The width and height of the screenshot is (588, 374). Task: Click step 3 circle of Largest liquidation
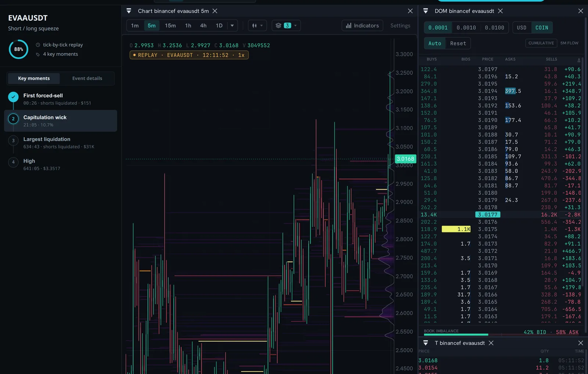point(13,140)
